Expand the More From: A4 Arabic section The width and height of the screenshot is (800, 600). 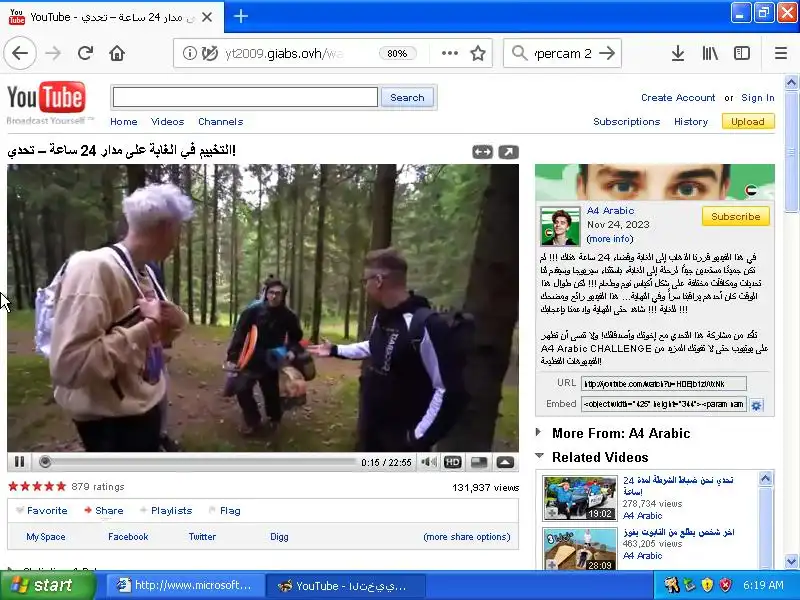tap(538, 432)
